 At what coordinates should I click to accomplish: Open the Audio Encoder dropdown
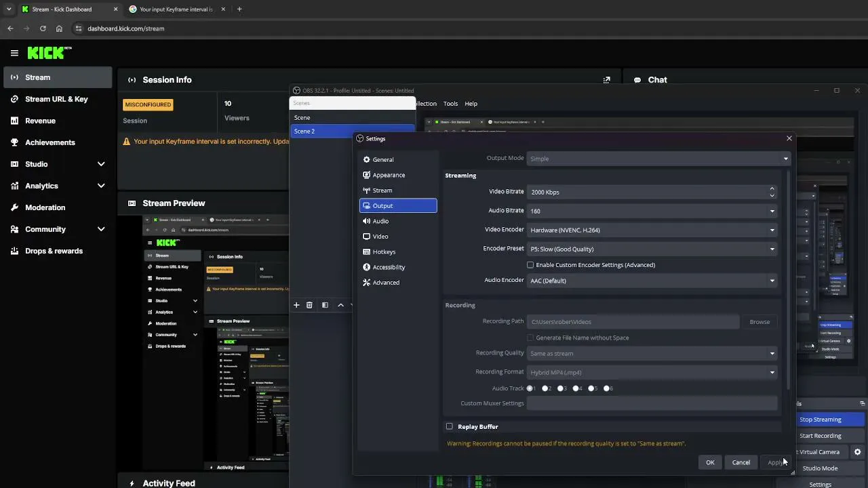coord(652,281)
